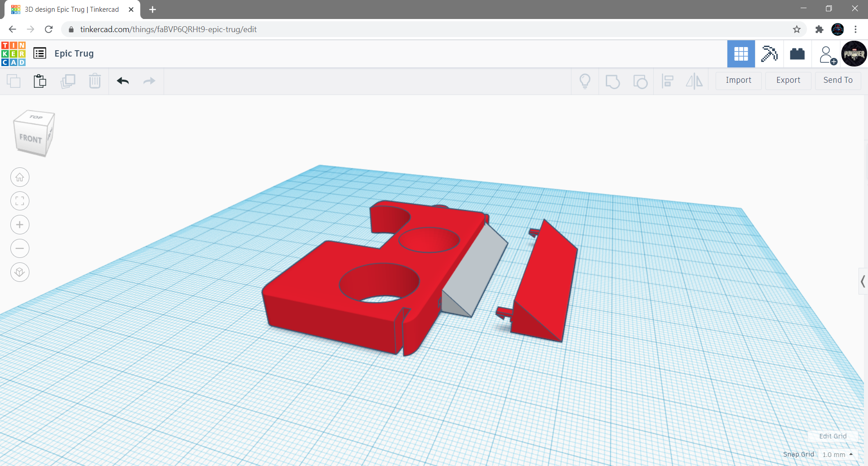Open Chrome extensions puzzle icon
This screenshot has height=466, width=868.
point(819,29)
